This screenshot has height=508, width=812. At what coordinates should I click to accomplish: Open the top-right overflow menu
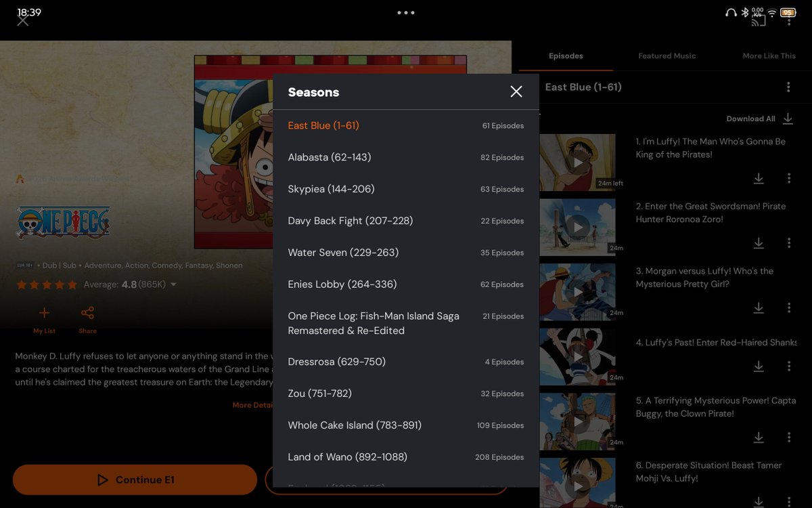789,20
